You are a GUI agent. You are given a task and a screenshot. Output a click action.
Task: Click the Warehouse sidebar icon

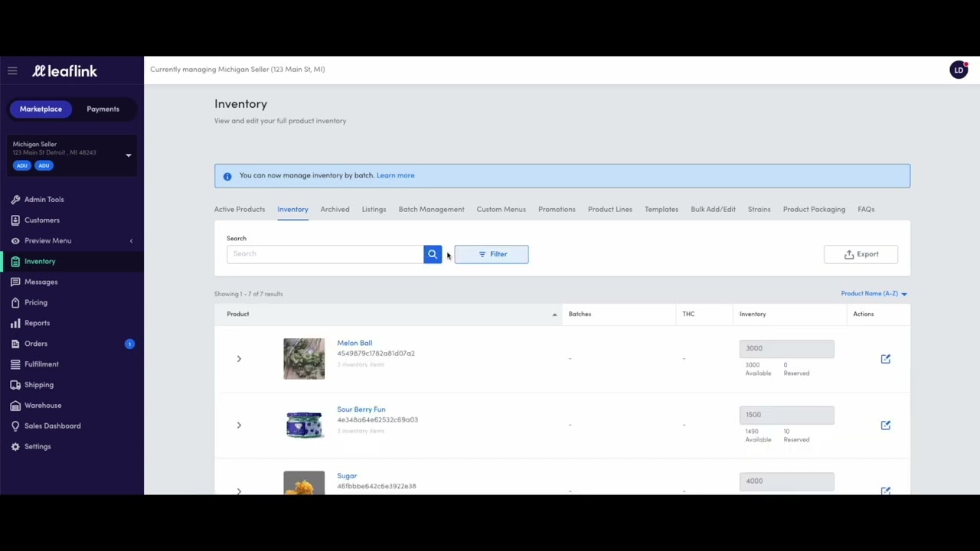click(x=15, y=406)
